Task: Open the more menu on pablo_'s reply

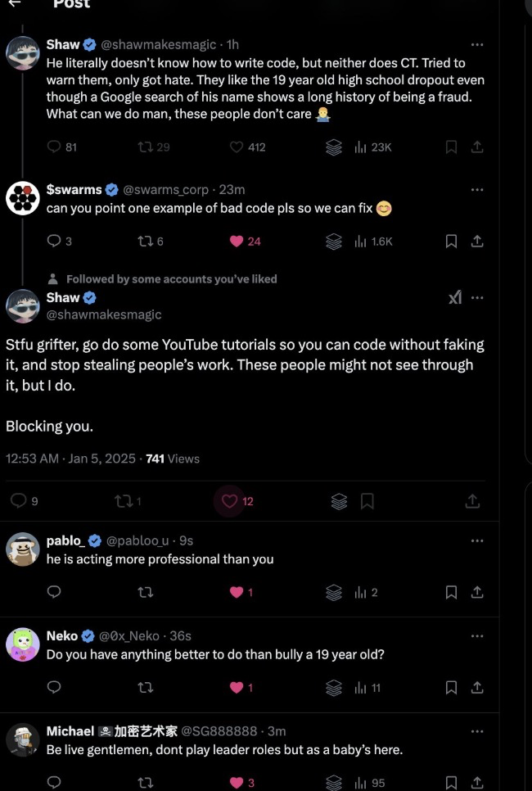Action: 476,540
